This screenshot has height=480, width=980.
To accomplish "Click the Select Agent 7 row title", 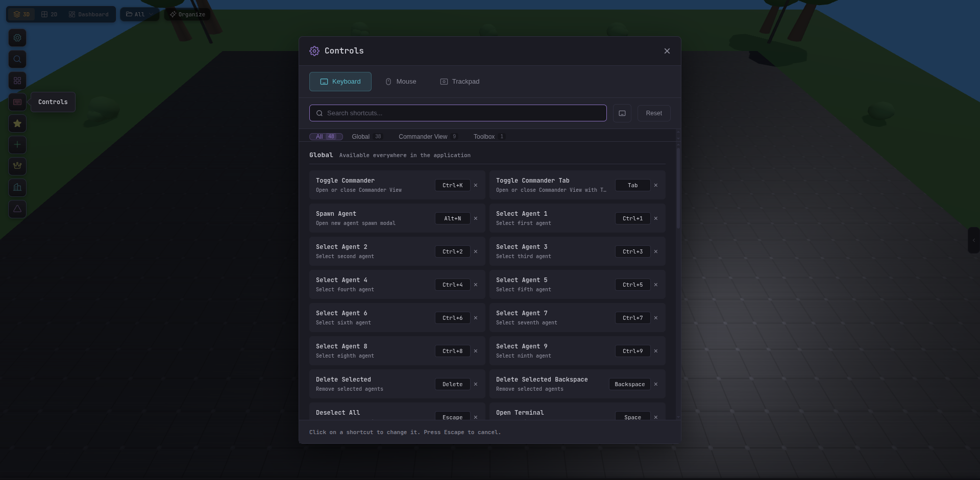I will 522,313.
